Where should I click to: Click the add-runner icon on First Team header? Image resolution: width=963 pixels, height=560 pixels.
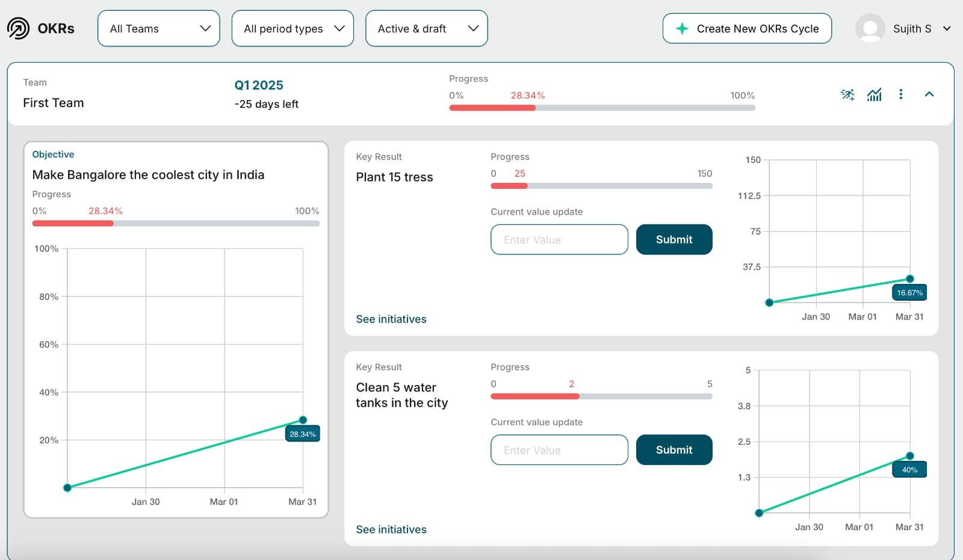[x=847, y=94]
